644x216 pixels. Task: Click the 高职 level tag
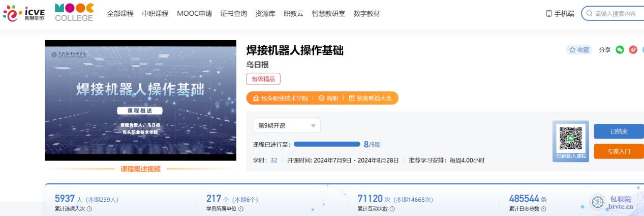tap(332, 98)
